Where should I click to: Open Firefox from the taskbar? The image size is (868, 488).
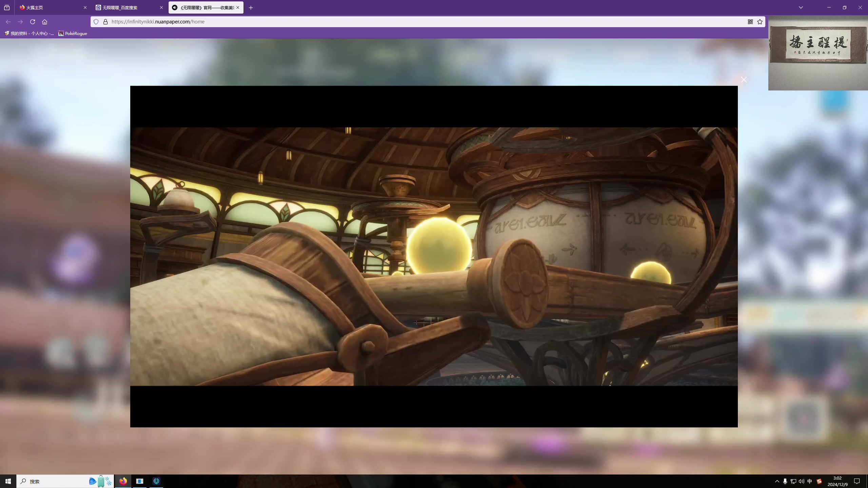pos(123,481)
